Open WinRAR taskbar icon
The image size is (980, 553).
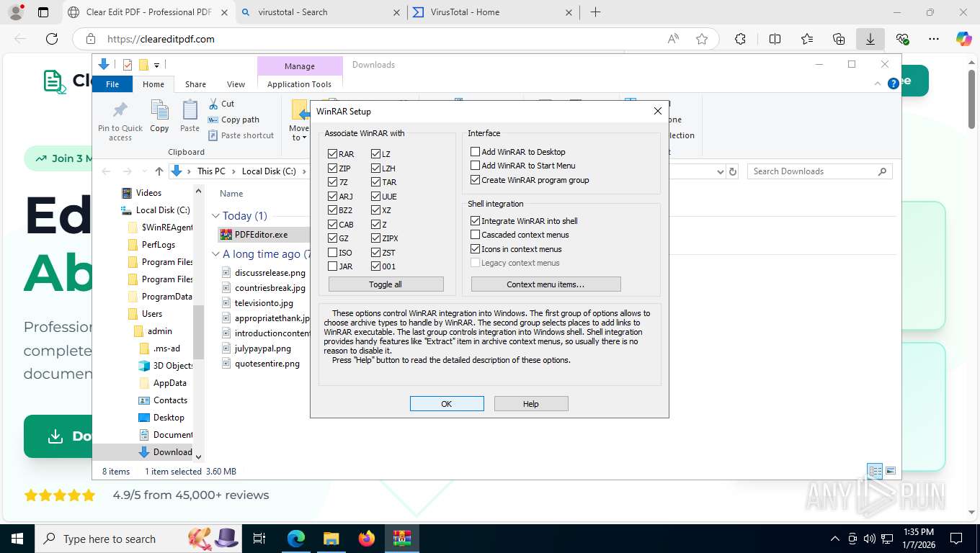coord(401,539)
